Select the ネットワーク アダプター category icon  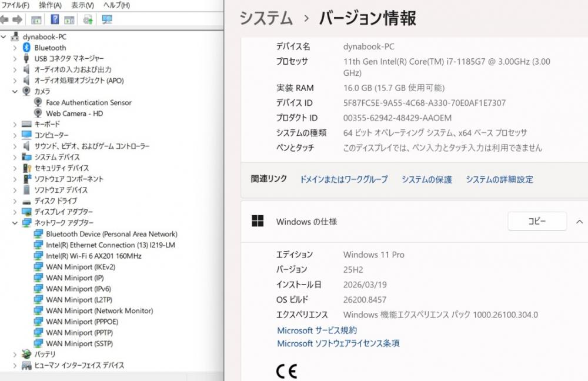coord(26,223)
